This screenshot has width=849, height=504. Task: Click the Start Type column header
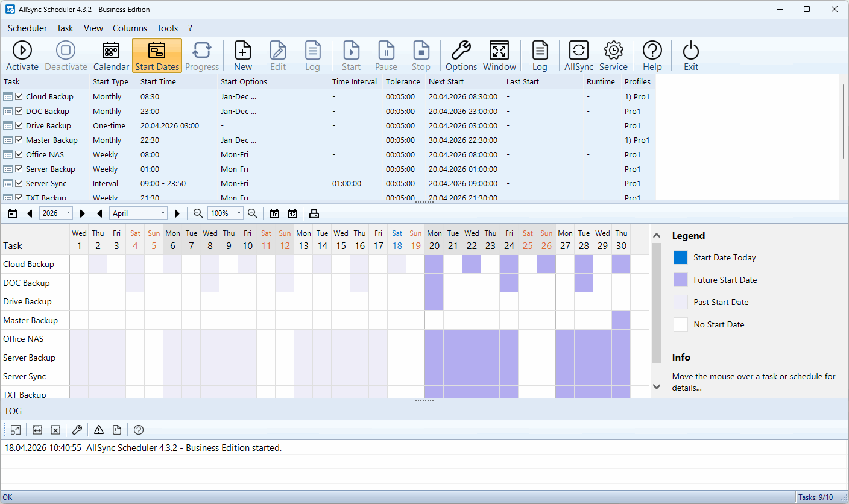pos(110,81)
